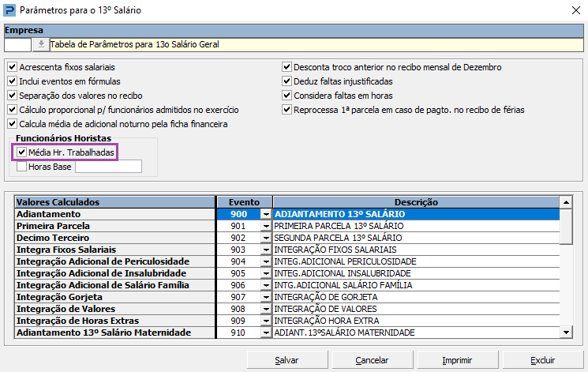Toggle Média Hr. Trabalhadas checkbox
This screenshot has height=372, width=588.
(22, 152)
